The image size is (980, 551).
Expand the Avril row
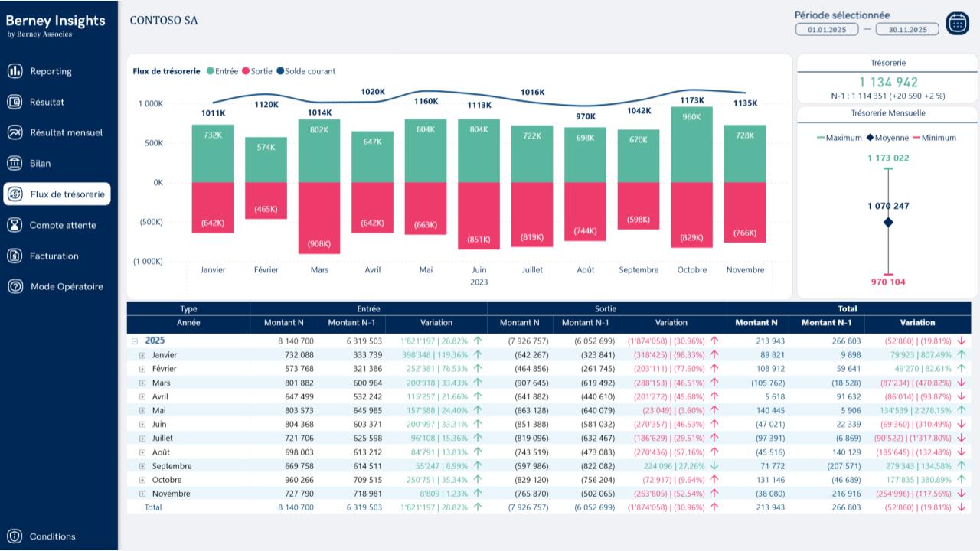pos(142,397)
